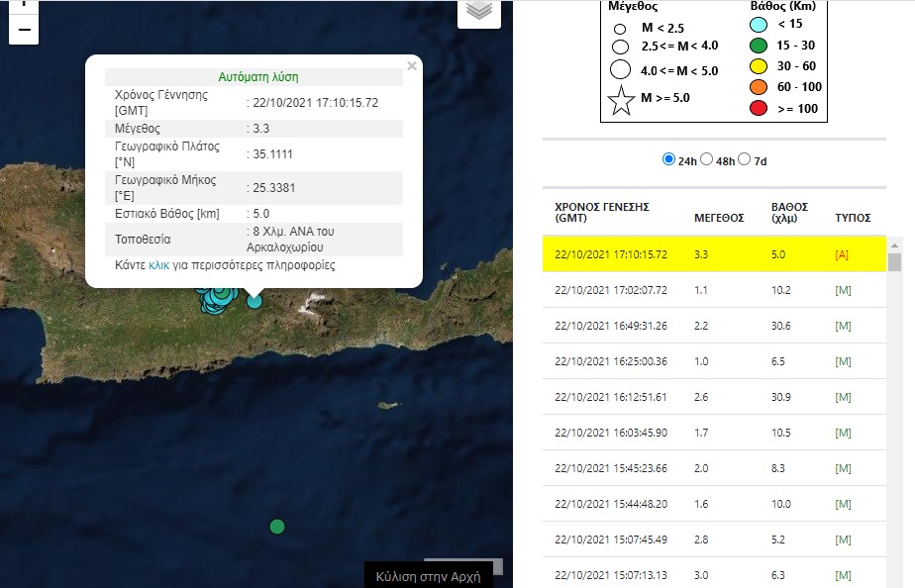Viewport: 915px width, 588px height.
Task: Click the 'κλικ' link for more information
Action: pos(159,265)
